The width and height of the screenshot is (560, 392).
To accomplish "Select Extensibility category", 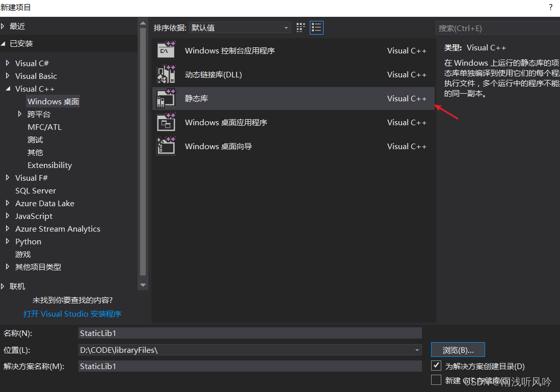I will (49, 165).
